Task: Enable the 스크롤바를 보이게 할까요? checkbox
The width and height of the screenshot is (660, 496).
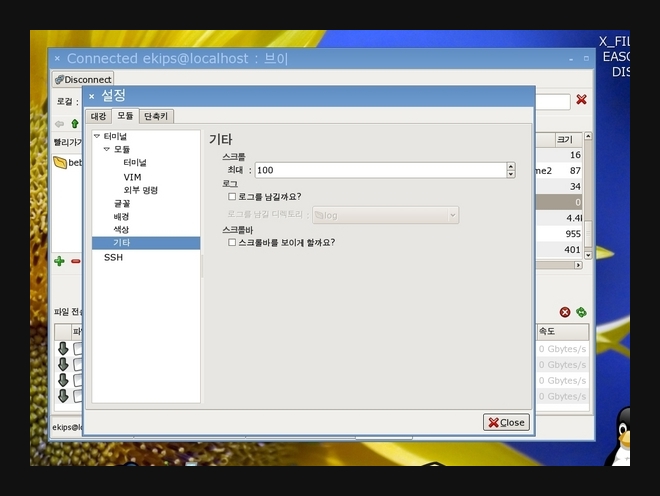Action: [232, 242]
